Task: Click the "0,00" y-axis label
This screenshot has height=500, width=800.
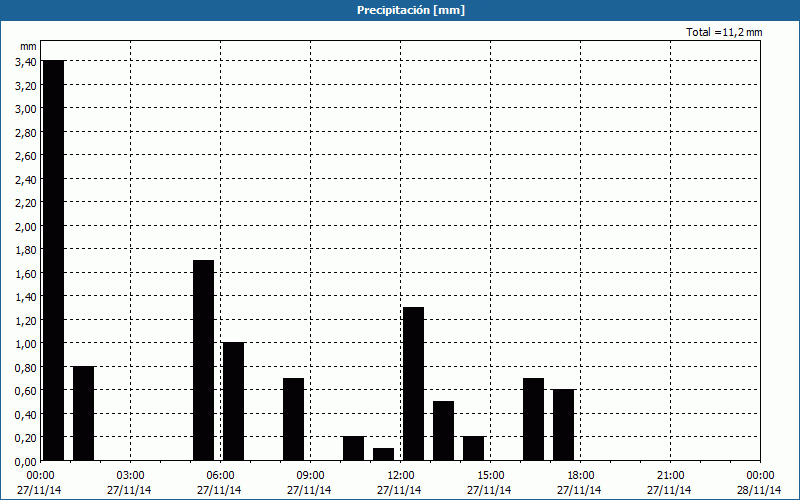Action: click(x=26, y=461)
